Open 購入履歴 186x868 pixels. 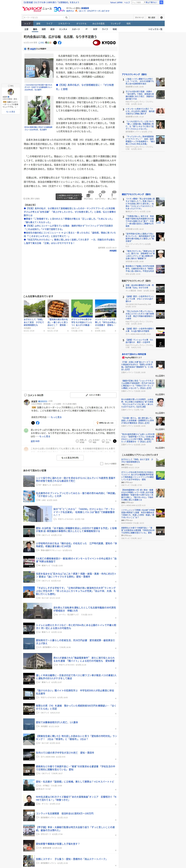point(152,18)
